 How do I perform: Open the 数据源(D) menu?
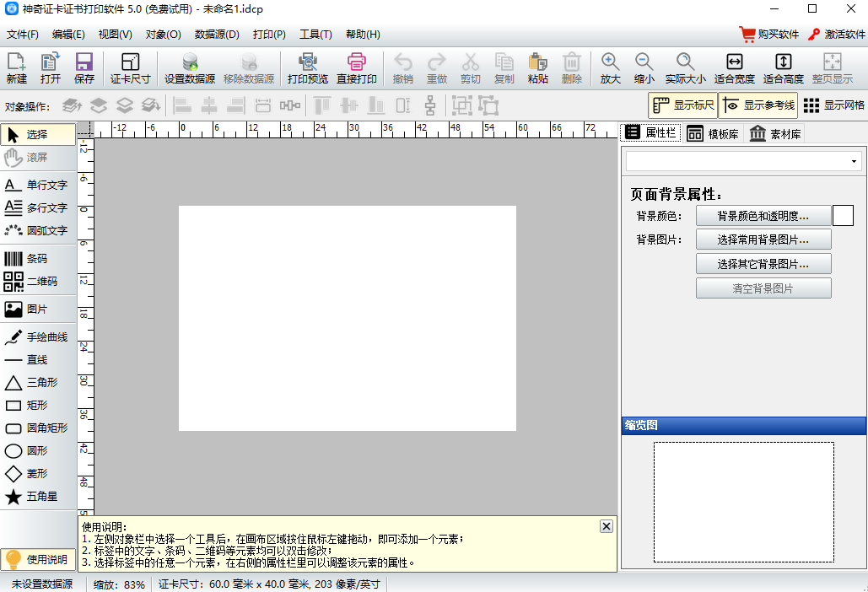[217, 35]
